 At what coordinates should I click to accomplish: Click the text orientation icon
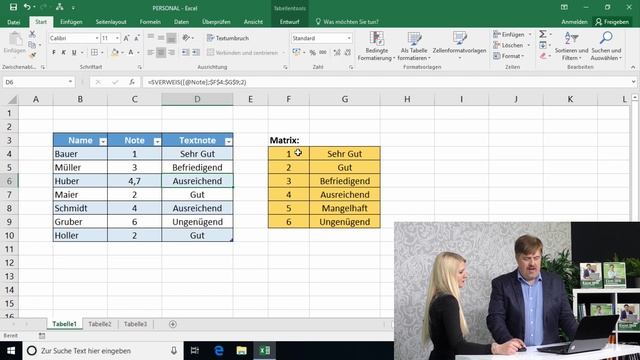click(x=187, y=38)
